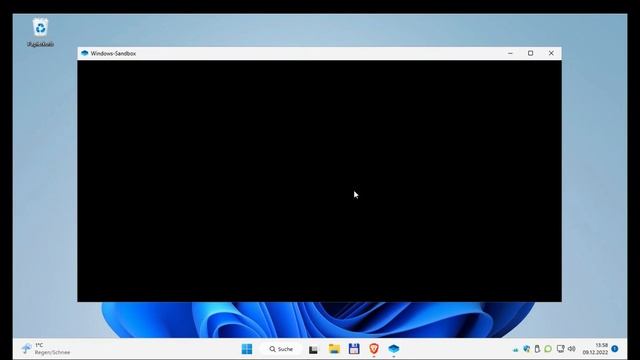Open the security shield tray icon
Viewport: 640px width, 360px height.
click(527, 349)
